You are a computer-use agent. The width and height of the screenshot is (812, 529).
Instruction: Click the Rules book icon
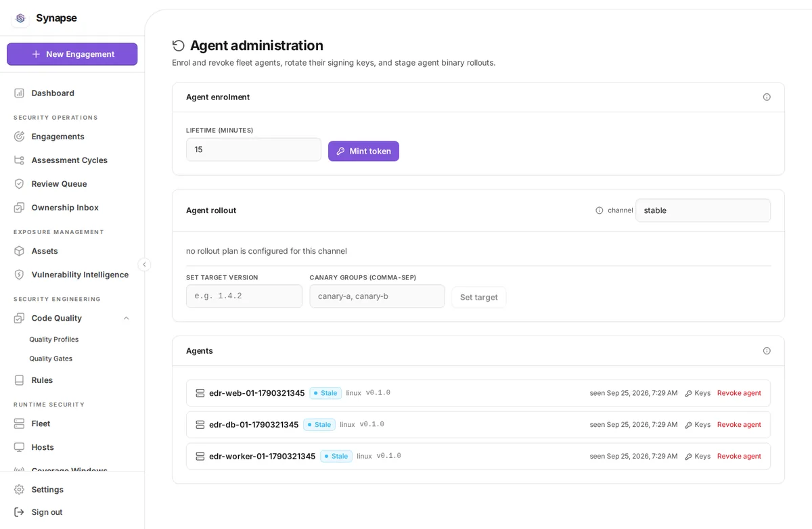click(x=19, y=379)
